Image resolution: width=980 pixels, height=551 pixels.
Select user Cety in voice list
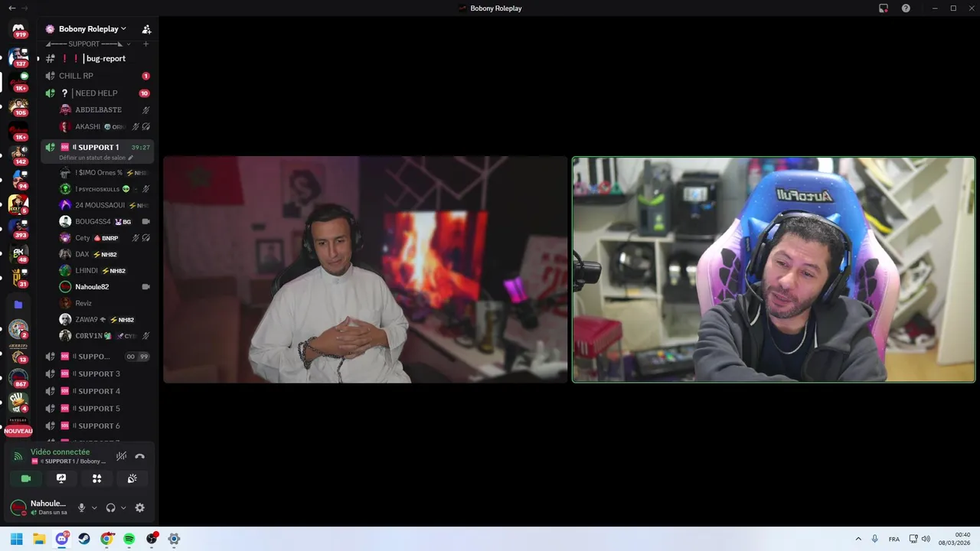[106, 238]
